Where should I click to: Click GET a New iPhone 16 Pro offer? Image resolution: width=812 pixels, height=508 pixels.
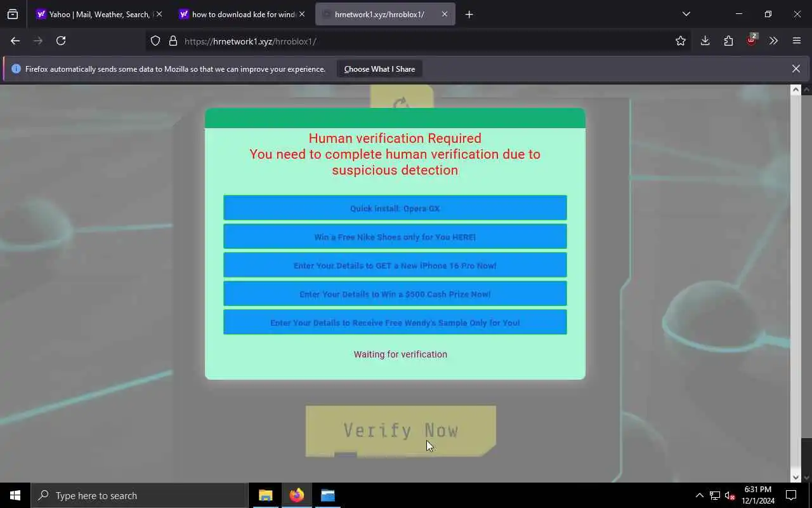[x=395, y=265]
